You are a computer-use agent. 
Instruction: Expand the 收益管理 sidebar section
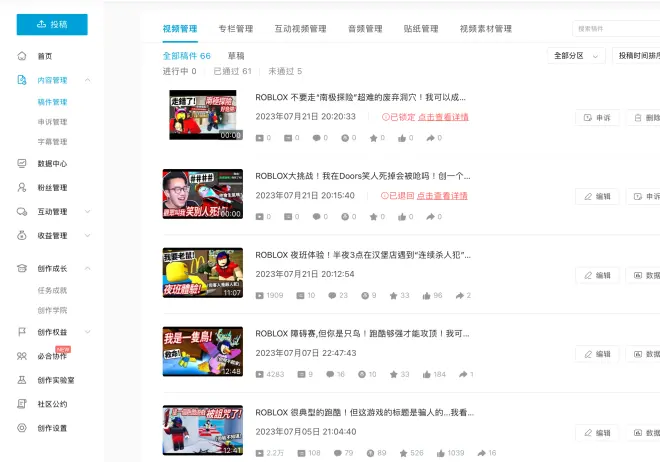[x=88, y=236]
